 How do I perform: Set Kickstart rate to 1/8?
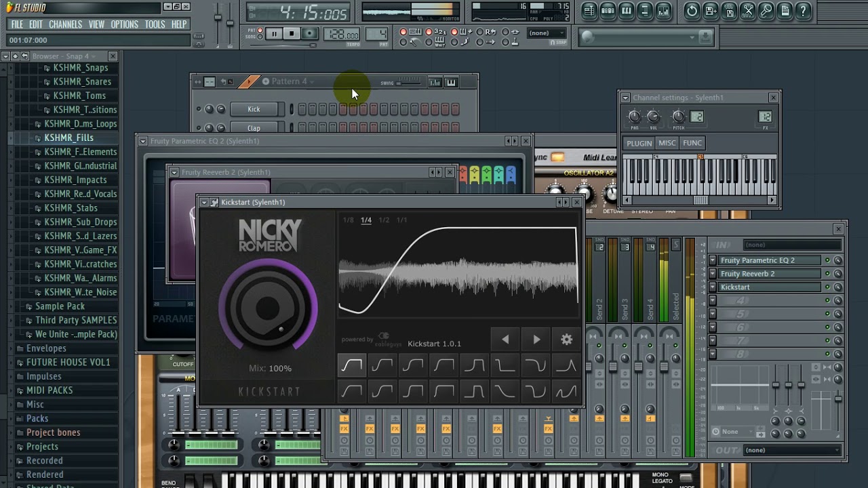(x=348, y=220)
